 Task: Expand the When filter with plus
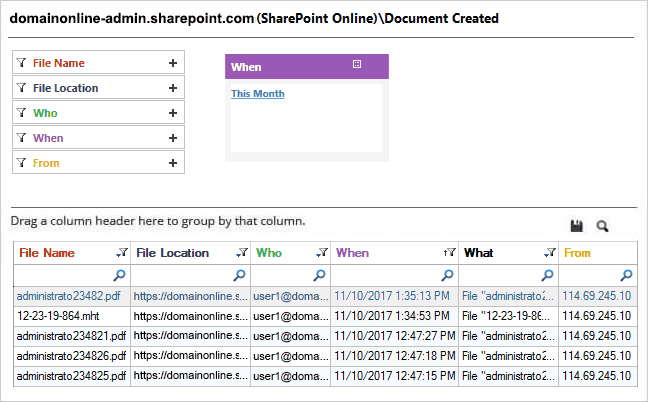click(x=173, y=138)
